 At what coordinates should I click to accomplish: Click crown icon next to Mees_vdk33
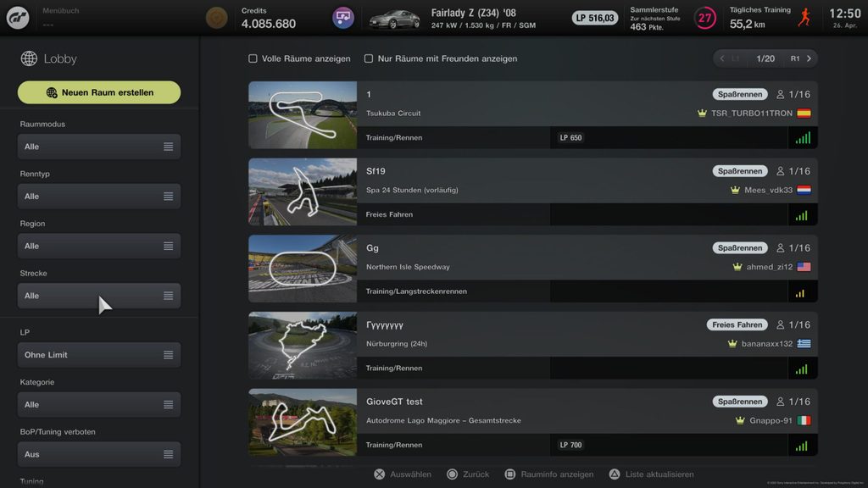735,190
